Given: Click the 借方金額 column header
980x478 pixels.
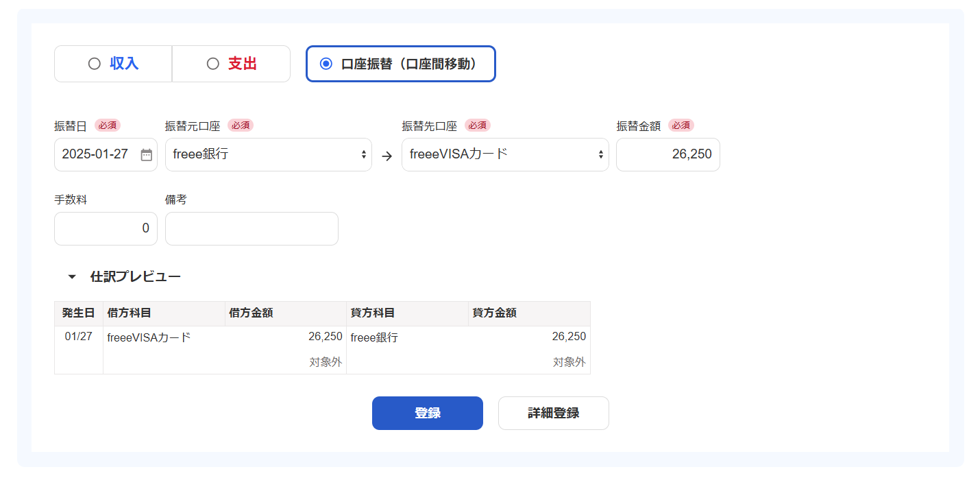Looking at the screenshot, I should 285,313.
